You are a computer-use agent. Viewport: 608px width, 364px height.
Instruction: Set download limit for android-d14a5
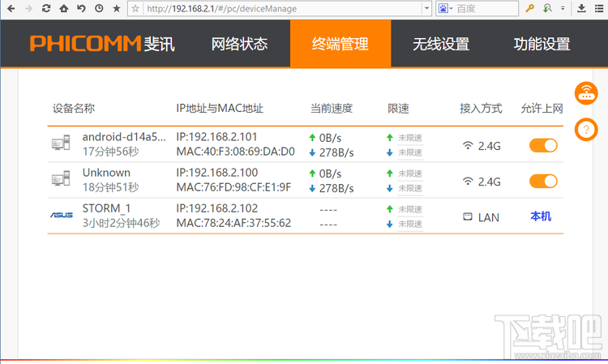[x=410, y=152]
